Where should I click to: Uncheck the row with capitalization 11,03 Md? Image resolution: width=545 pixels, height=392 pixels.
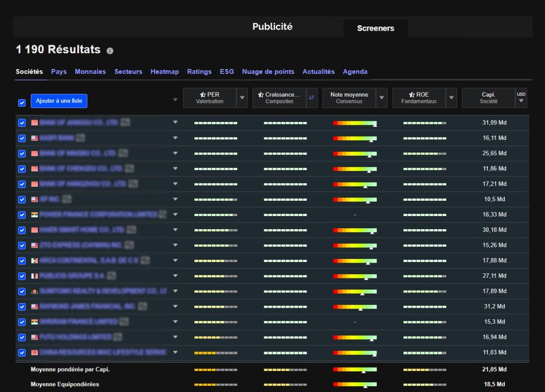pyautogui.click(x=22, y=352)
